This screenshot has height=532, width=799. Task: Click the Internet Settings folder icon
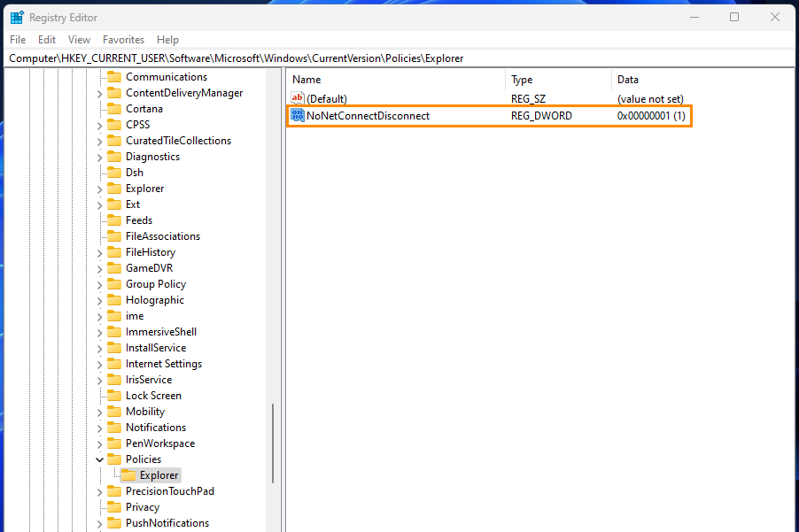pyautogui.click(x=114, y=364)
